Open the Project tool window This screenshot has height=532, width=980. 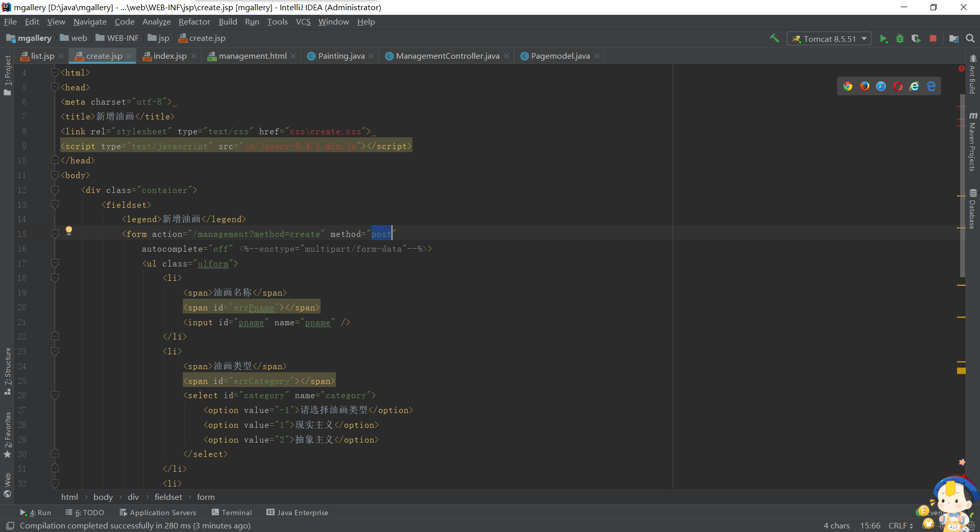pos(7,75)
